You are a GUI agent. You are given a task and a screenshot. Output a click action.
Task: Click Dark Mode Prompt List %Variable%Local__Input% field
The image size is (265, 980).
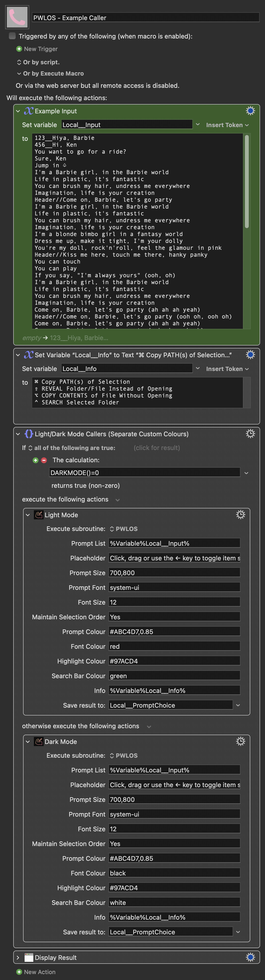(x=174, y=770)
